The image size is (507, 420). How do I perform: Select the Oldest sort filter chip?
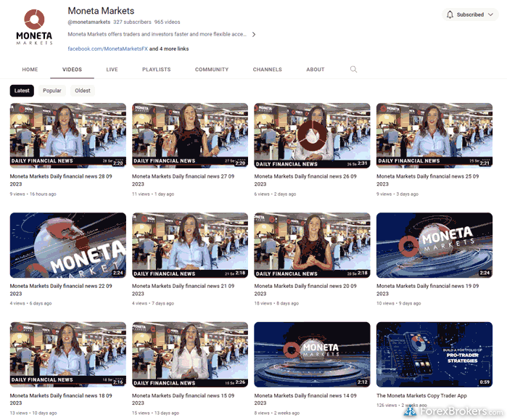[83, 91]
